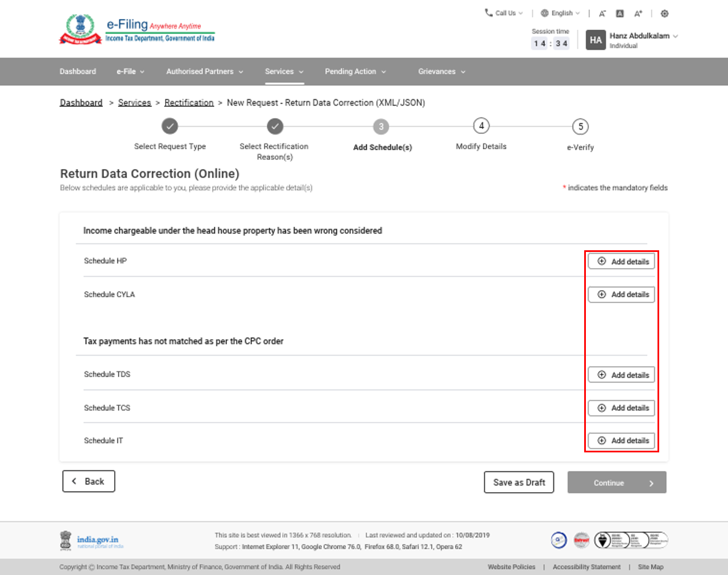Click the completed Select Request Type step
The width and height of the screenshot is (728, 575).
pyautogui.click(x=170, y=127)
